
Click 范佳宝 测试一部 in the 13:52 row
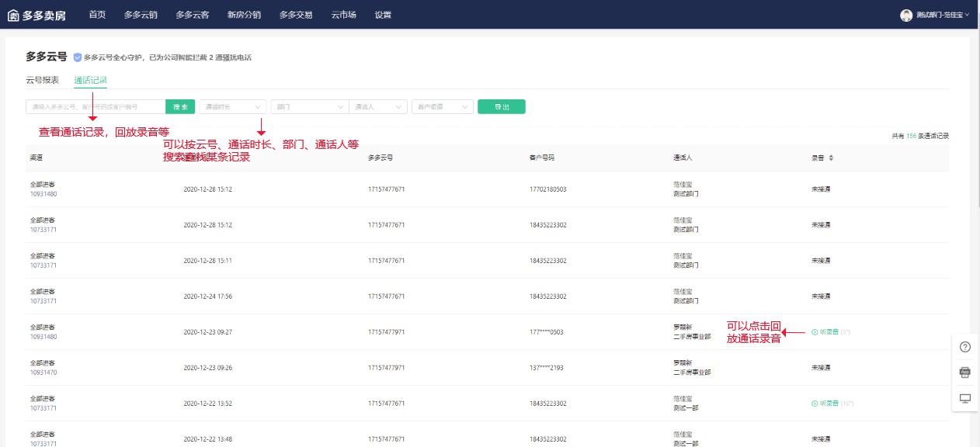pyautogui.click(x=686, y=404)
